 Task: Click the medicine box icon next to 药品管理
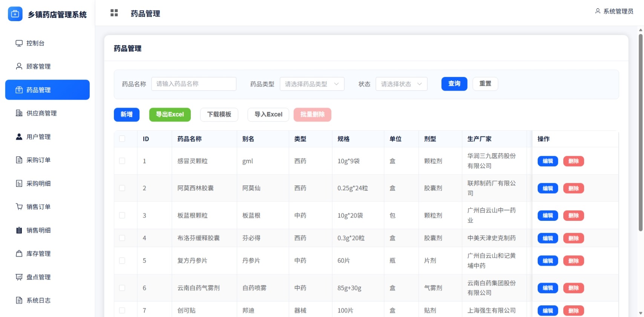point(19,90)
